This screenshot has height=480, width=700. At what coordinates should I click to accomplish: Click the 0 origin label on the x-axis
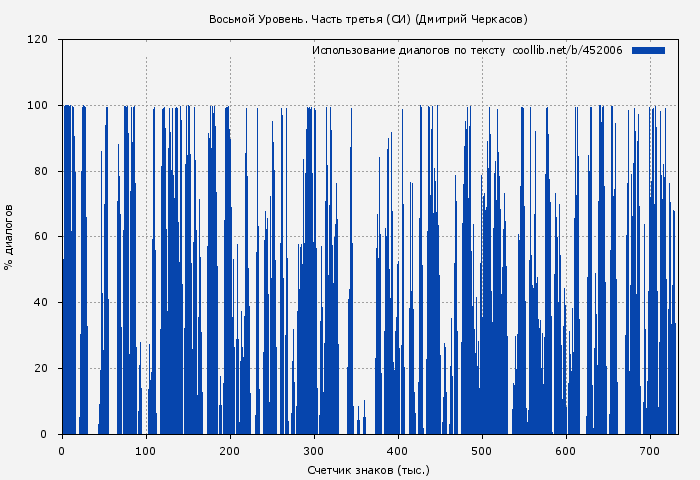(x=62, y=449)
